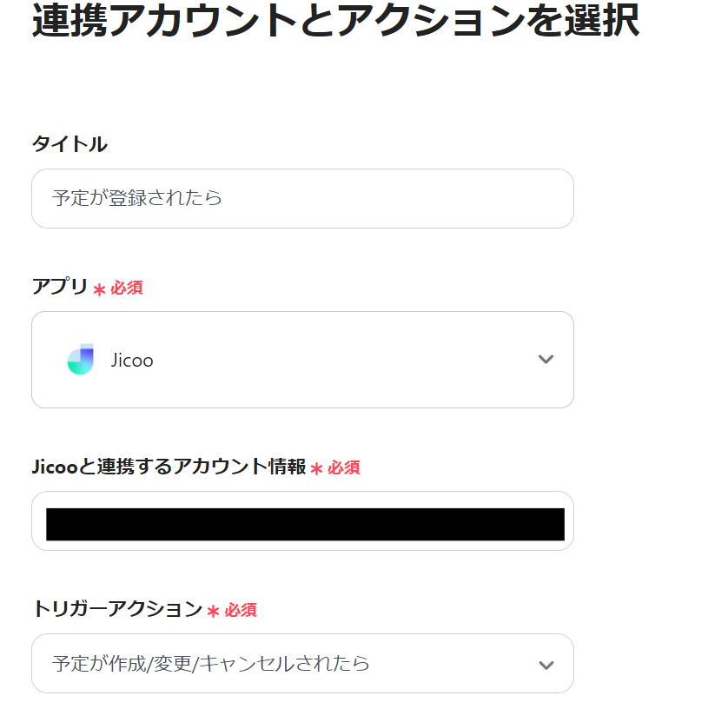Click the 必須 badge next to アプリ
Image resolution: width=728 pixels, height=709 pixels.
pyautogui.click(x=127, y=288)
